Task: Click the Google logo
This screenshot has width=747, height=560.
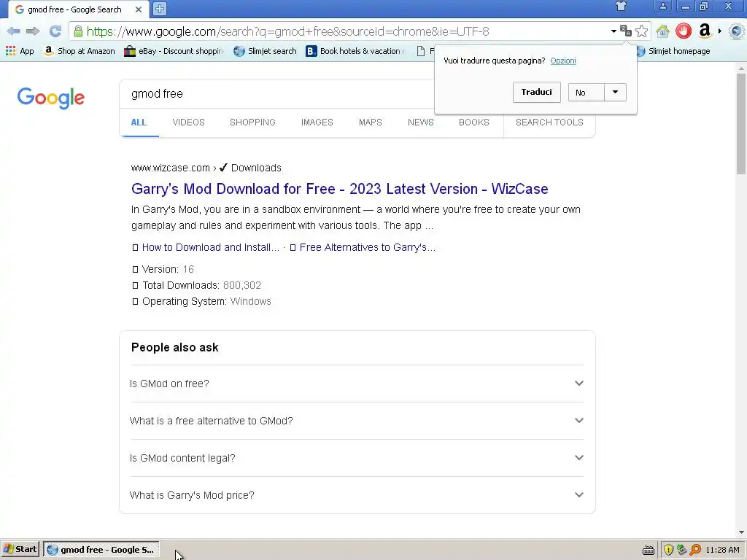Action: (51, 98)
